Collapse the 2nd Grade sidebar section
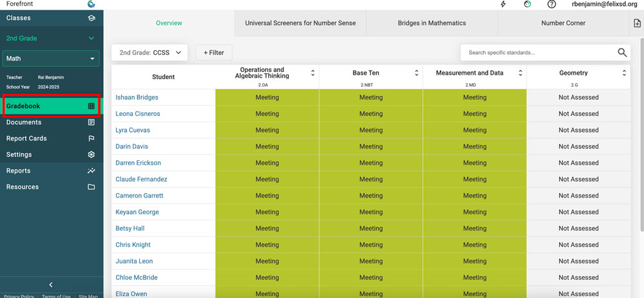644x298 pixels. [x=91, y=39]
